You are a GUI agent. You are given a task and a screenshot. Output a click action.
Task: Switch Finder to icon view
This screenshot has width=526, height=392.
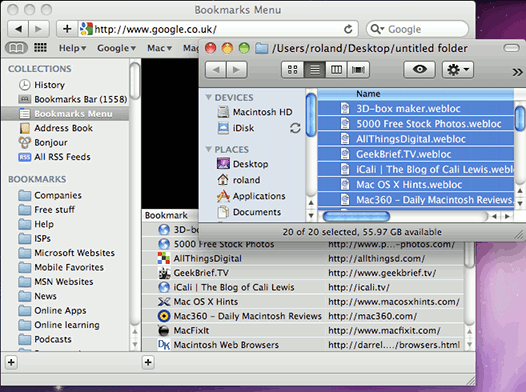(293, 70)
